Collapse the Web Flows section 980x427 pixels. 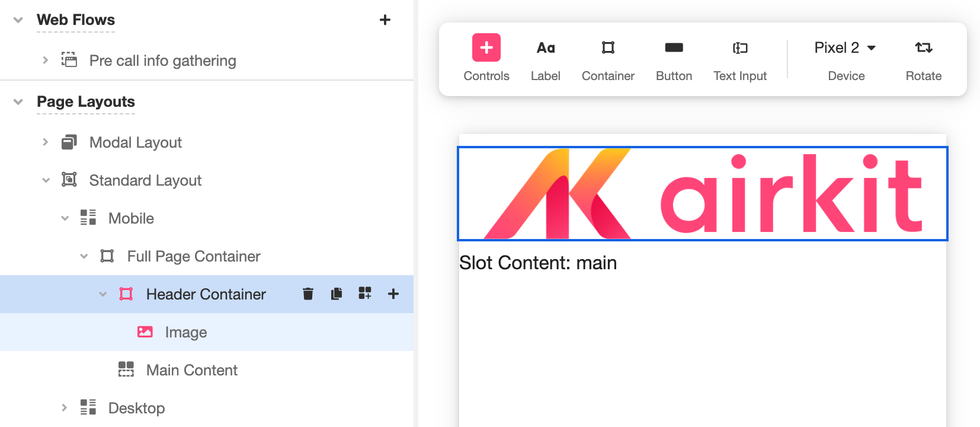coord(18,20)
